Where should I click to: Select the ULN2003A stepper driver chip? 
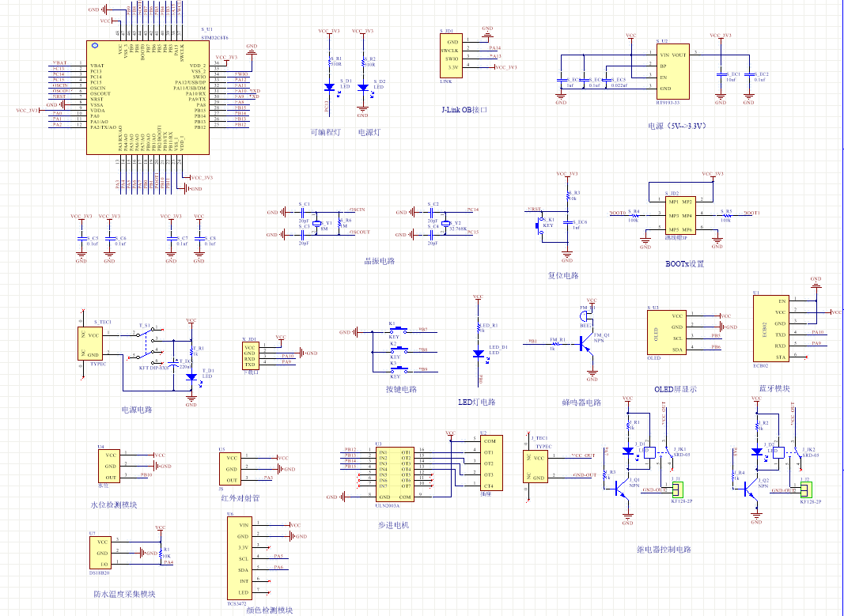(392, 473)
